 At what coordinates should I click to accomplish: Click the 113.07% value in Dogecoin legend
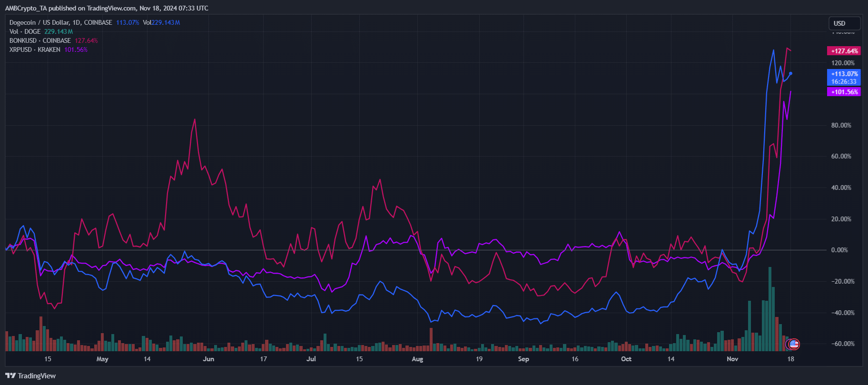(128, 22)
